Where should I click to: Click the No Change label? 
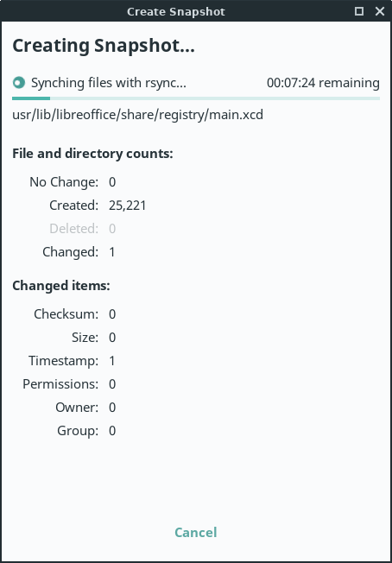pyautogui.click(x=64, y=182)
